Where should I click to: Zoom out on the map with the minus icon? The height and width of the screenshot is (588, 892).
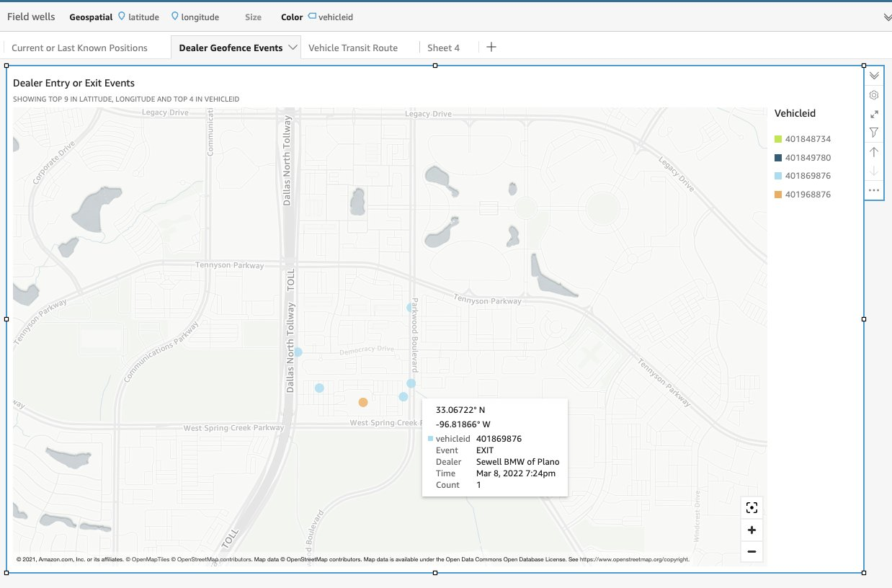tap(751, 551)
